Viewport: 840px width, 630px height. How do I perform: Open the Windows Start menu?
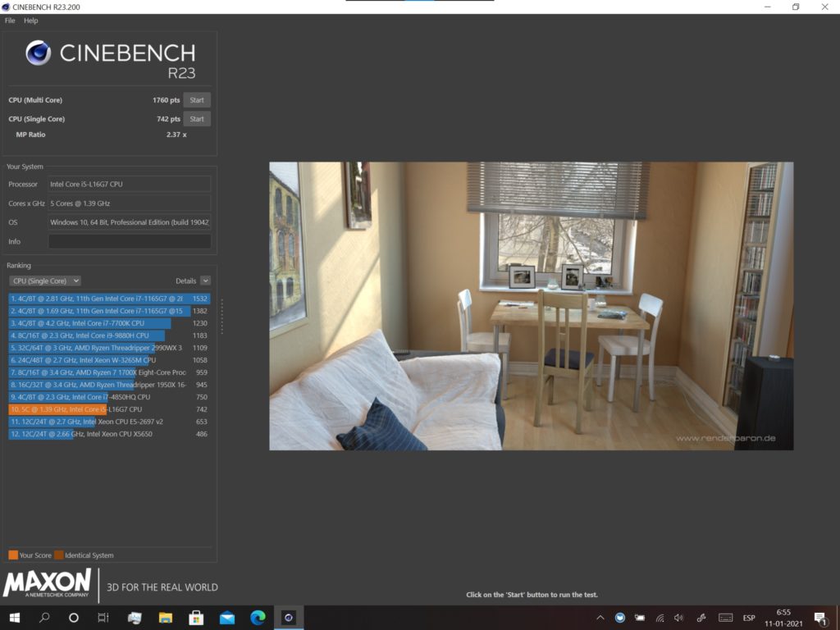15,617
